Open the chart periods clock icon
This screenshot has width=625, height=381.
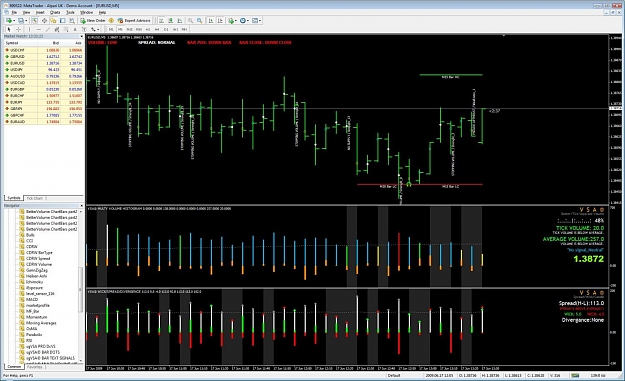click(242, 20)
